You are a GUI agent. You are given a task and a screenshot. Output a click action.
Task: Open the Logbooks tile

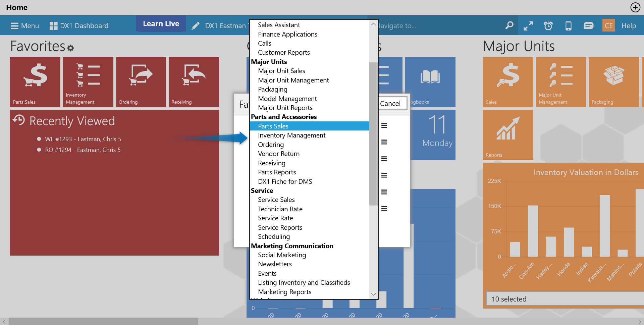point(430,82)
